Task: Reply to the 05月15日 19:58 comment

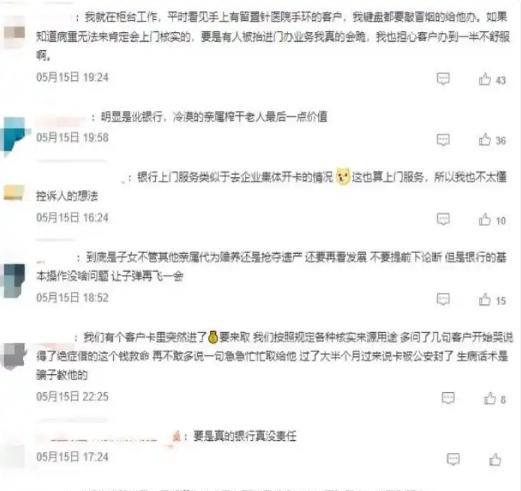Action: click(443, 140)
